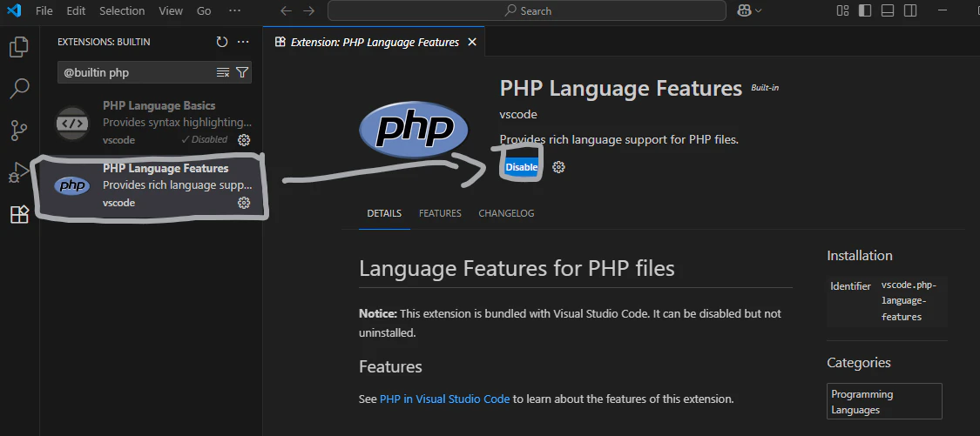
Task: Toggle the secondary side bar layout
Action: [x=909, y=10]
